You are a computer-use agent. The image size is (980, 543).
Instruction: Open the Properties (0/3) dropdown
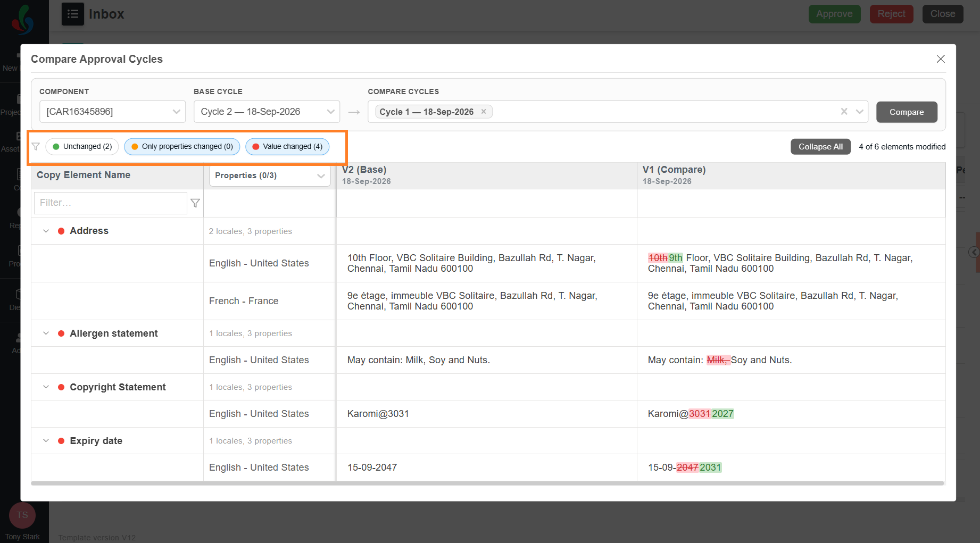270,176
